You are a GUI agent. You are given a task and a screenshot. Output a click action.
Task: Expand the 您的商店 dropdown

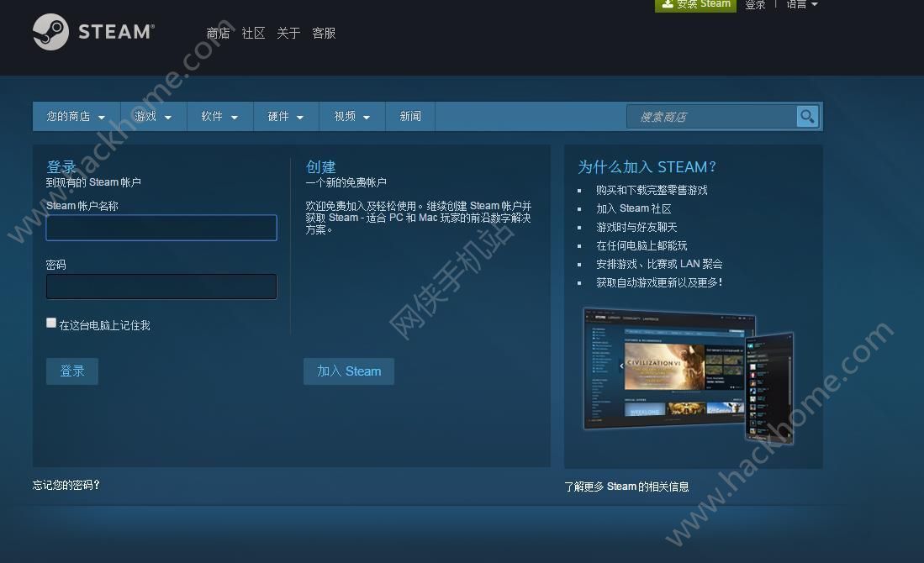coord(76,117)
